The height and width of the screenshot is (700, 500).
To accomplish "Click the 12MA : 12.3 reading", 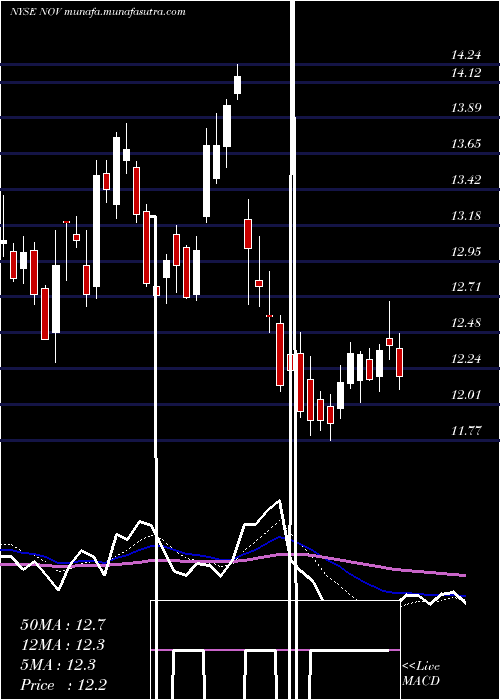I will (x=63, y=645).
